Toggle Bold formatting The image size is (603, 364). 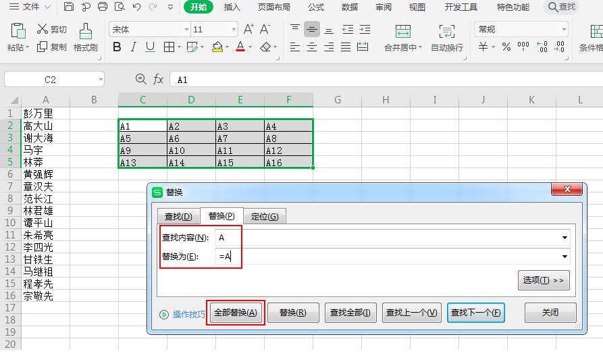pos(117,47)
